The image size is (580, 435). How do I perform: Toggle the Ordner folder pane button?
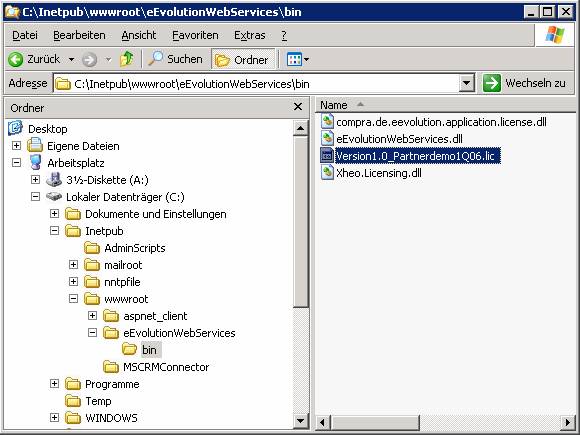click(x=243, y=59)
